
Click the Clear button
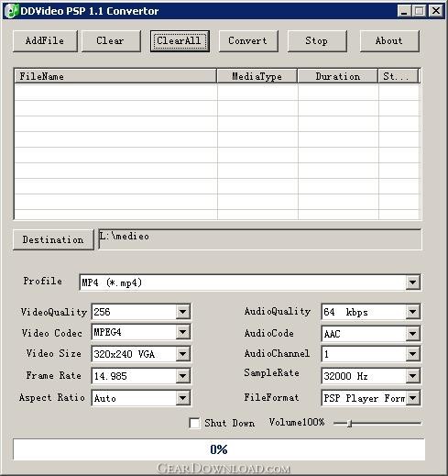pos(111,41)
